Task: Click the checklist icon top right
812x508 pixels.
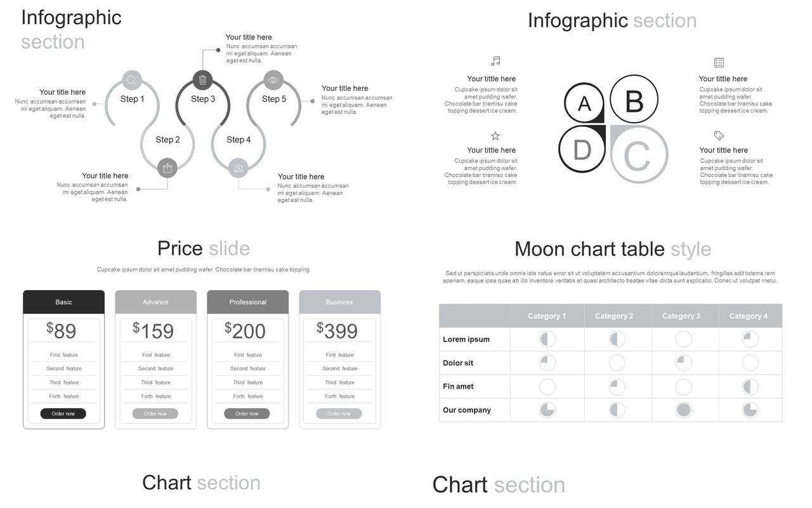Action: click(719, 62)
